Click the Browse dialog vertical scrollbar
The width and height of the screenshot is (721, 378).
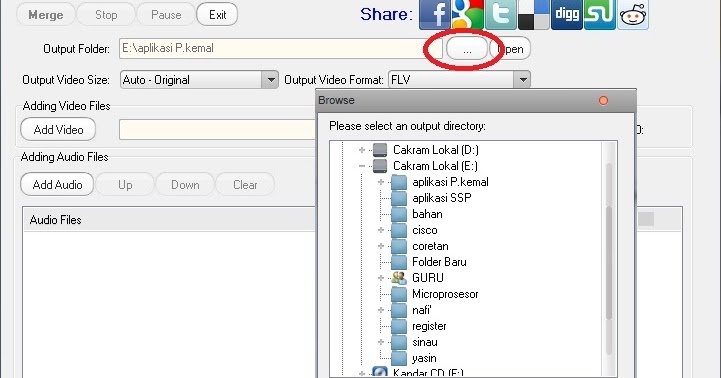[x=609, y=259]
